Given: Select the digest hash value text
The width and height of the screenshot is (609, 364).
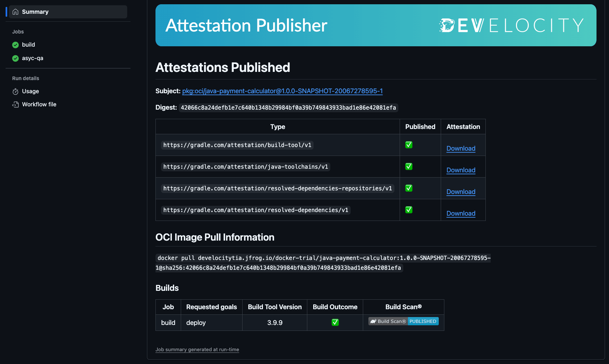Looking at the screenshot, I should coord(288,107).
